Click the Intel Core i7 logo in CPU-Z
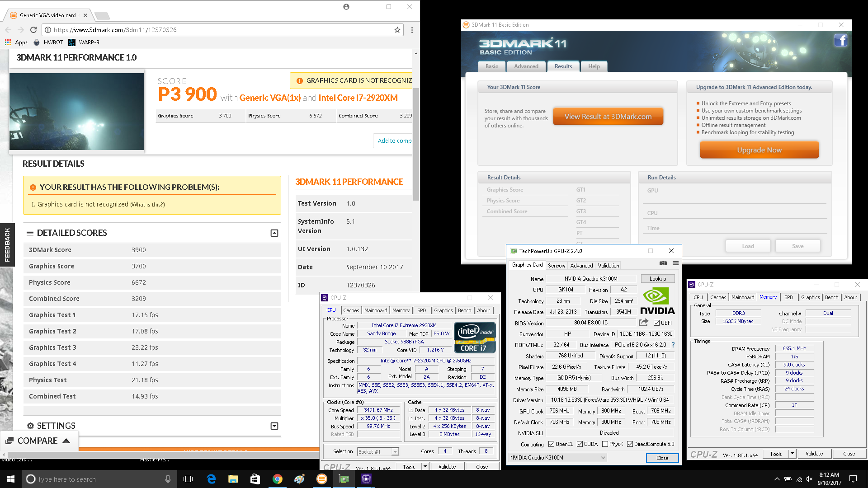Screen dimensions: 868x488 (x=475, y=337)
